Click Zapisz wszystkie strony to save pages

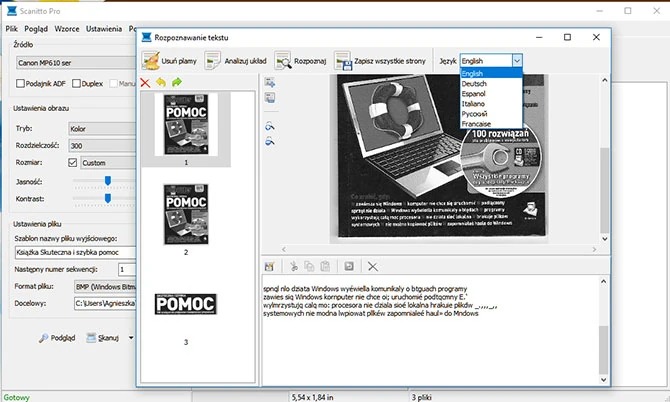click(x=380, y=61)
